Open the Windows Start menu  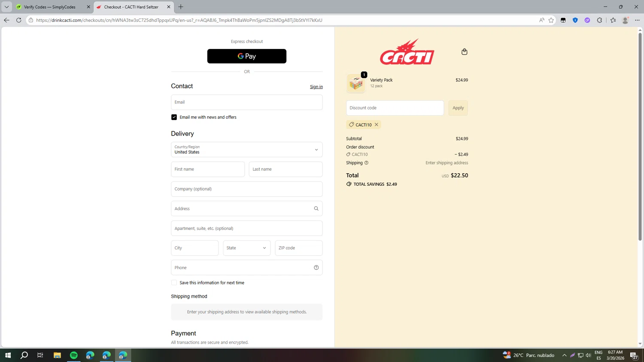8,355
